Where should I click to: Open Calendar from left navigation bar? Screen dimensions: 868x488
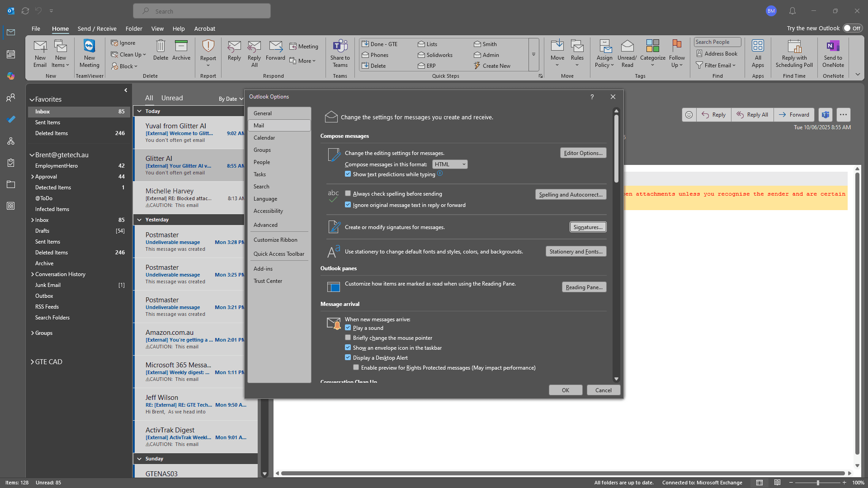pos(11,54)
